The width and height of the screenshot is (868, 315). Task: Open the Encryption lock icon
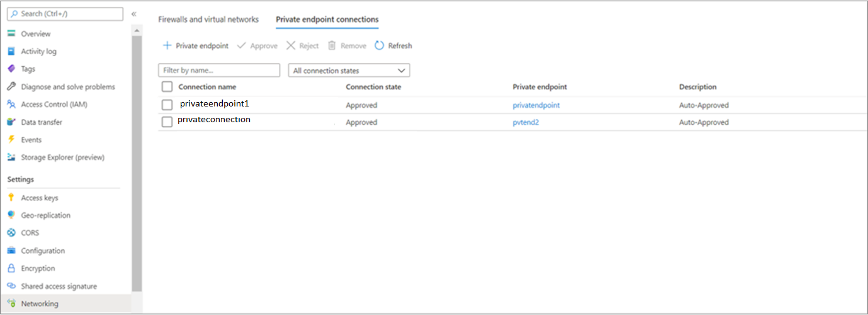click(x=11, y=268)
